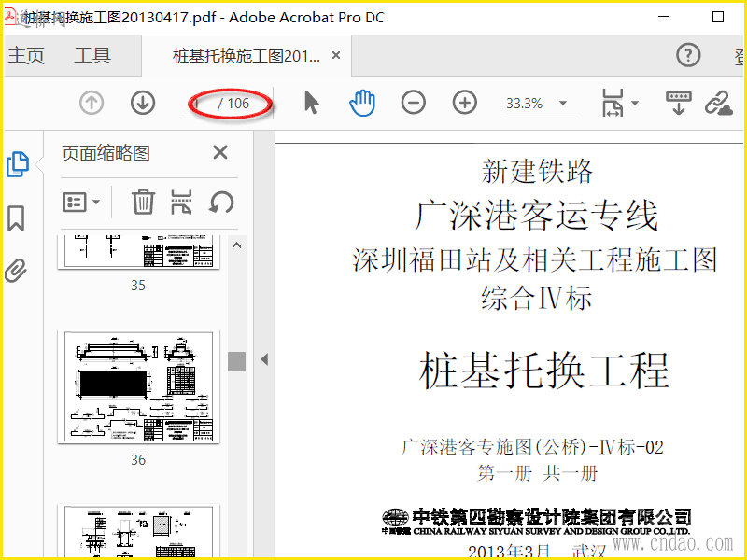Open thumbnail options menu dropdown
Viewport: 747px width, 560px height.
pyautogui.click(x=81, y=203)
